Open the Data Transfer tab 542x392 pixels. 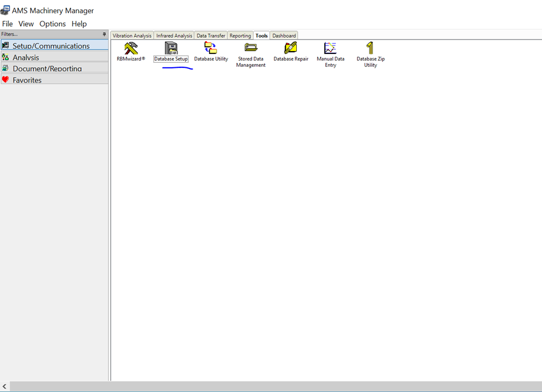point(211,36)
